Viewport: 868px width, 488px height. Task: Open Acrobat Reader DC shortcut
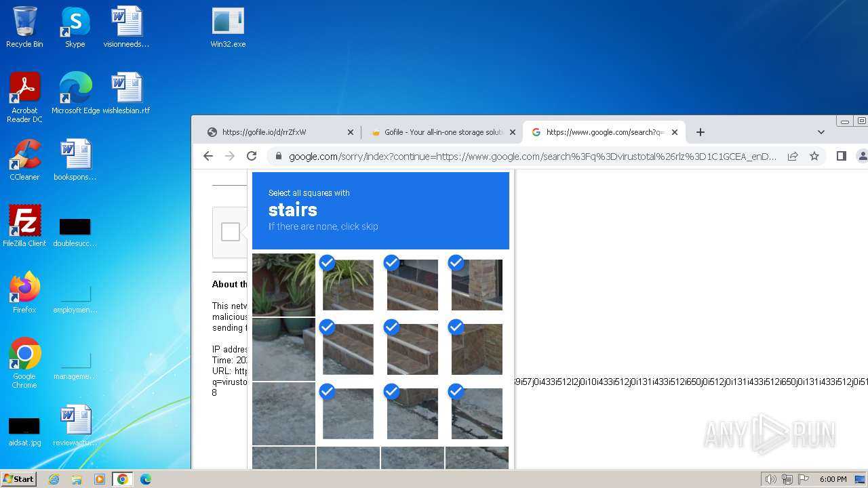pyautogui.click(x=24, y=98)
